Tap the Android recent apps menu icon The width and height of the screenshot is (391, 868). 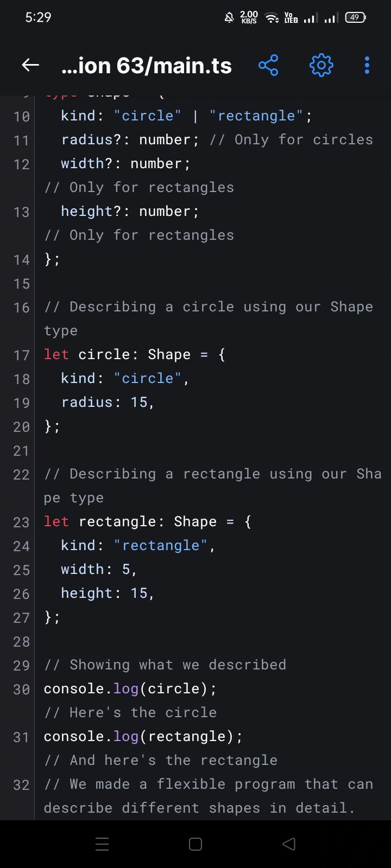102,844
